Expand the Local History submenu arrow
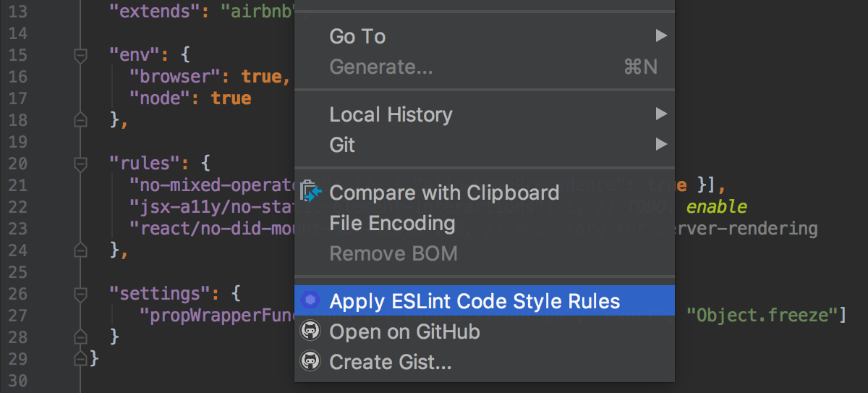 click(660, 114)
